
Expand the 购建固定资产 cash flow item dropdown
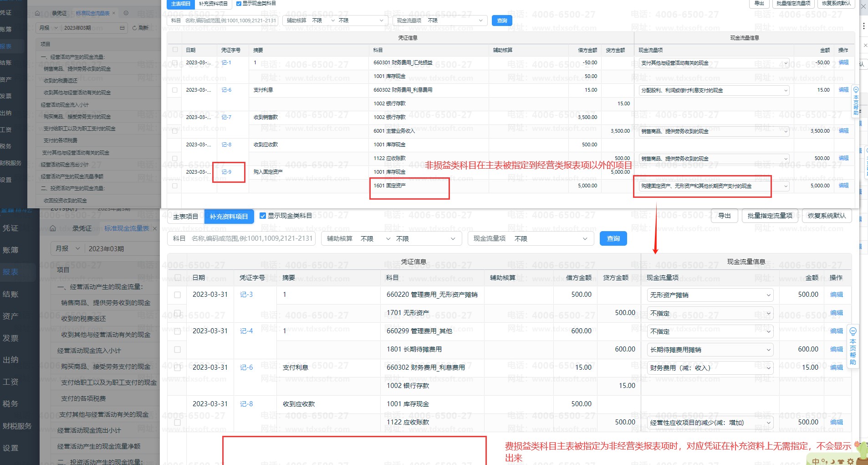(x=786, y=186)
